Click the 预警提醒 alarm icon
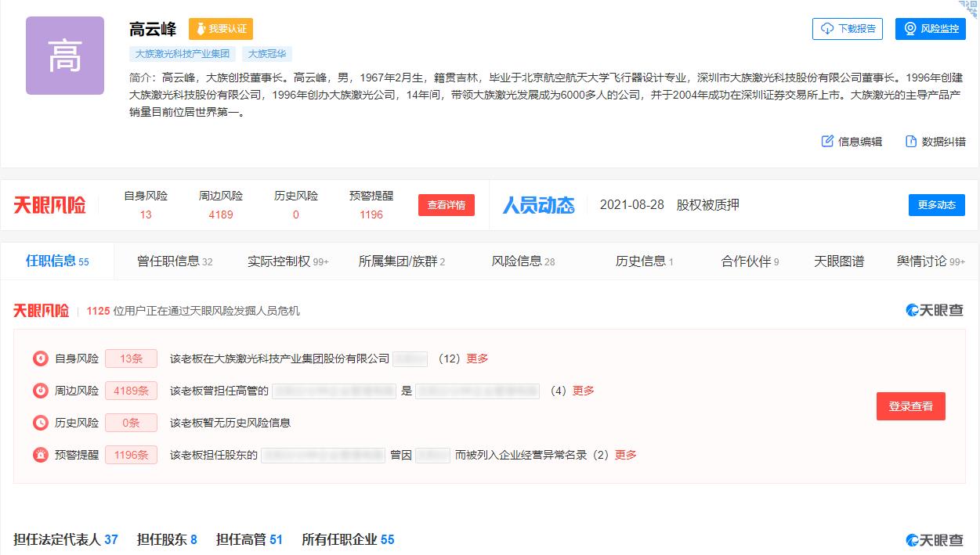980x555 pixels. (41, 455)
